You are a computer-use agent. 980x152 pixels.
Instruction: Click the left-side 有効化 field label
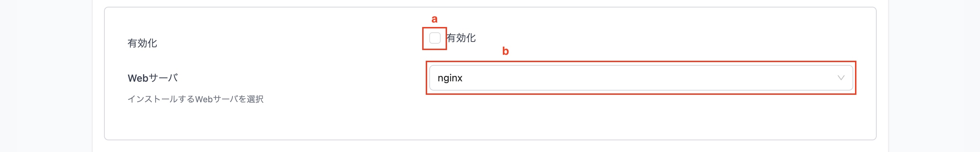142,43
